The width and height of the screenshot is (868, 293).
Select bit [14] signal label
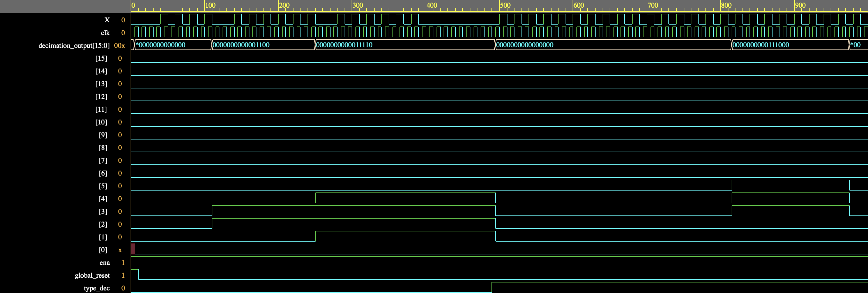[101, 71]
